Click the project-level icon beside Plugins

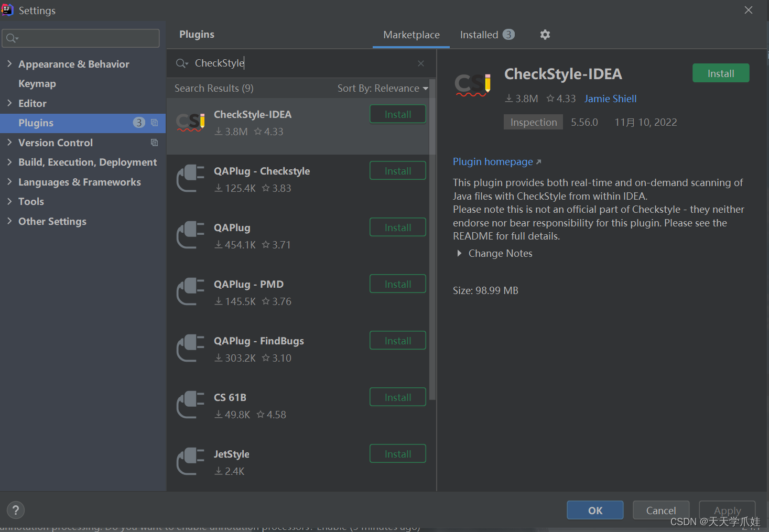pyautogui.click(x=154, y=123)
